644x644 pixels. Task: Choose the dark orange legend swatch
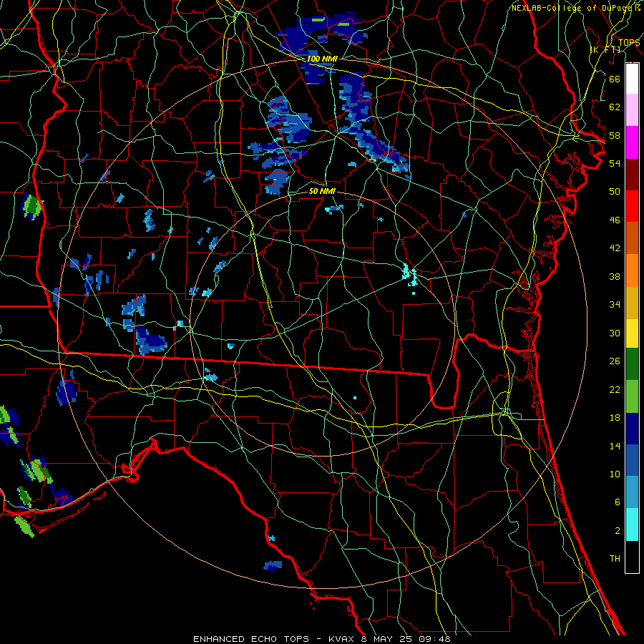pos(632,238)
